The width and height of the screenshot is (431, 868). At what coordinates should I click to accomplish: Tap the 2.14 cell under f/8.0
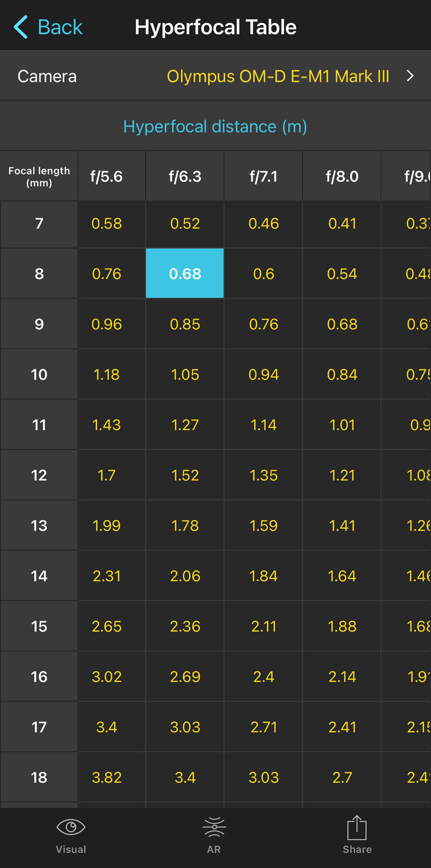click(342, 677)
